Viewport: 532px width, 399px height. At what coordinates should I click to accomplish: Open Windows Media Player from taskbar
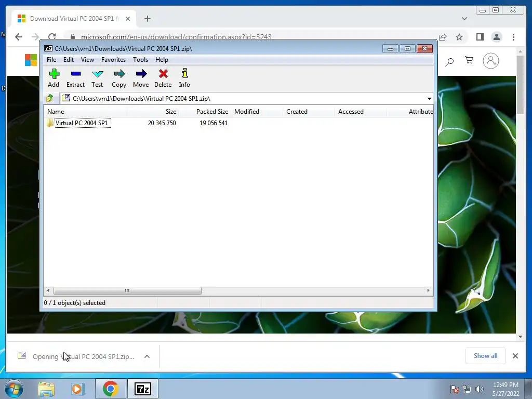tap(77, 389)
